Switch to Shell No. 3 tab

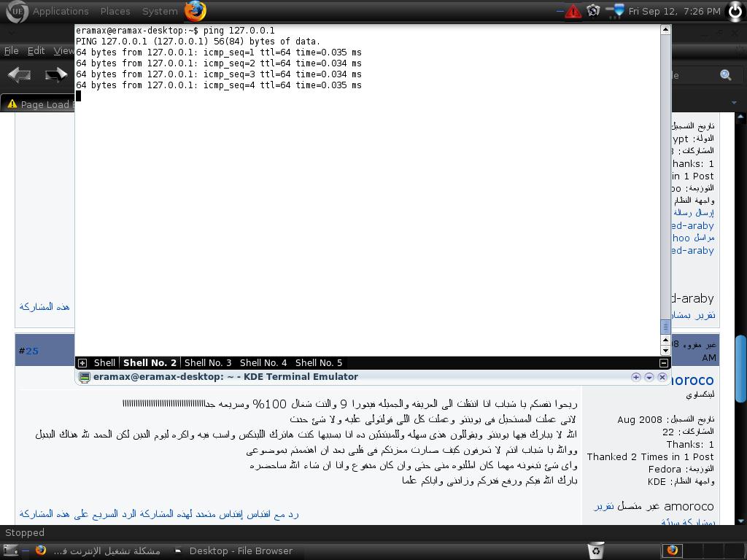coord(208,363)
